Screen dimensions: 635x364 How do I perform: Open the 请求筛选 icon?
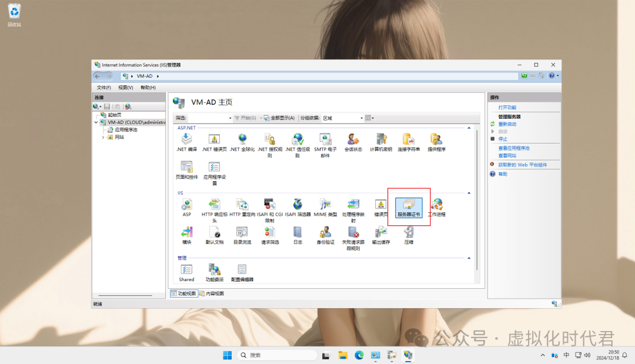click(x=270, y=235)
